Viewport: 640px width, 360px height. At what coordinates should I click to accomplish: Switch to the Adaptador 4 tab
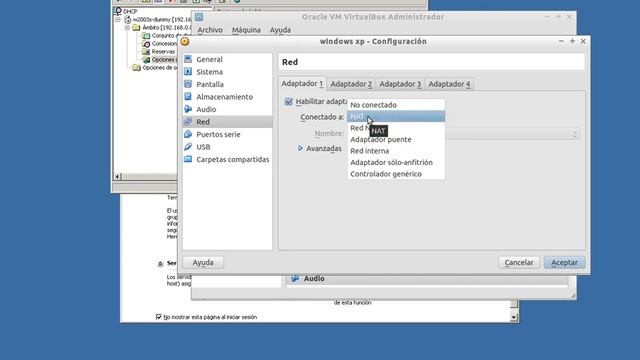[x=449, y=84]
